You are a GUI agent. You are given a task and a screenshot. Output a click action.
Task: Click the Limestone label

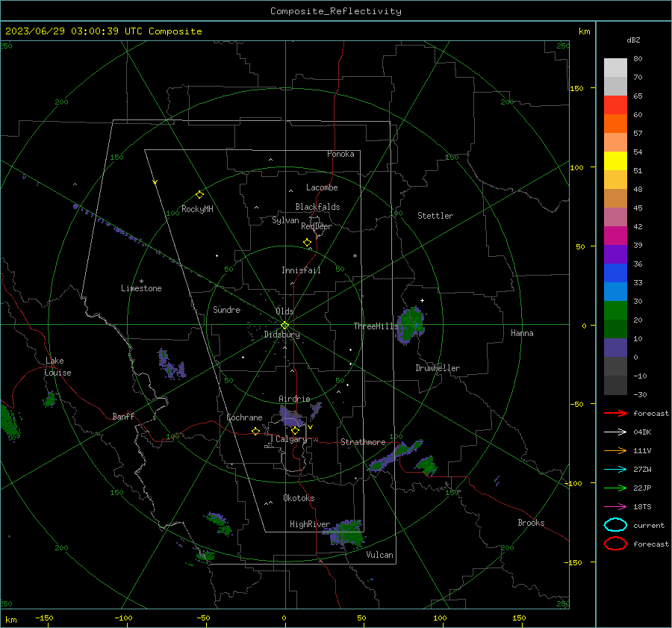click(141, 288)
